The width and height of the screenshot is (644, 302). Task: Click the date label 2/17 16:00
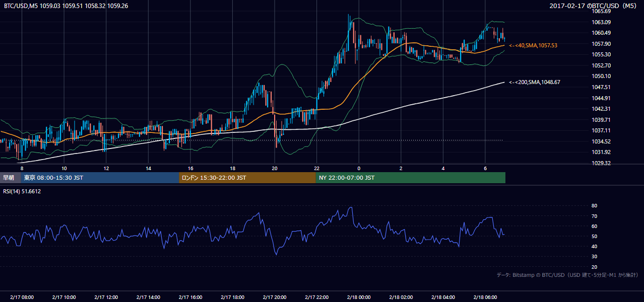coord(190,297)
